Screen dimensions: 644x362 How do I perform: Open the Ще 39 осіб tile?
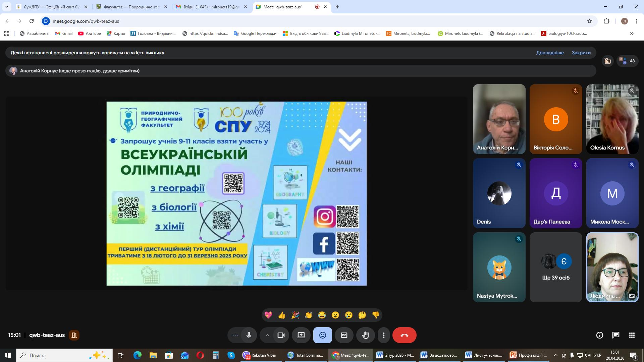pos(556,267)
